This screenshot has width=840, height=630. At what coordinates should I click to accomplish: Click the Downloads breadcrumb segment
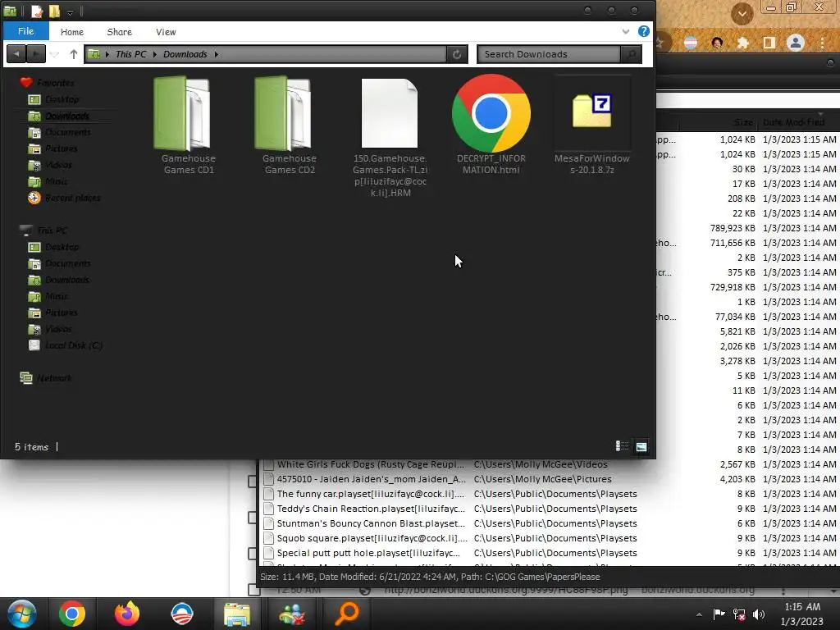click(x=185, y=54)
